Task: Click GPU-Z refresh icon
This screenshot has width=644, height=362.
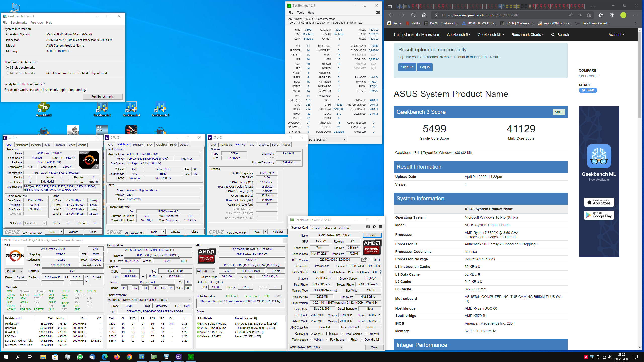Action: [374, 227]
